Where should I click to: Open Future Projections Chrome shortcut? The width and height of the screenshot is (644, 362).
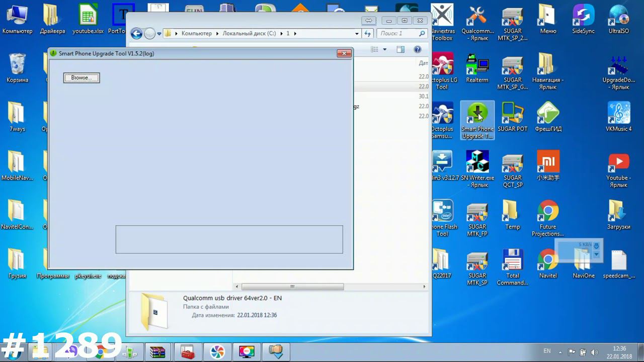pos(548,218)
